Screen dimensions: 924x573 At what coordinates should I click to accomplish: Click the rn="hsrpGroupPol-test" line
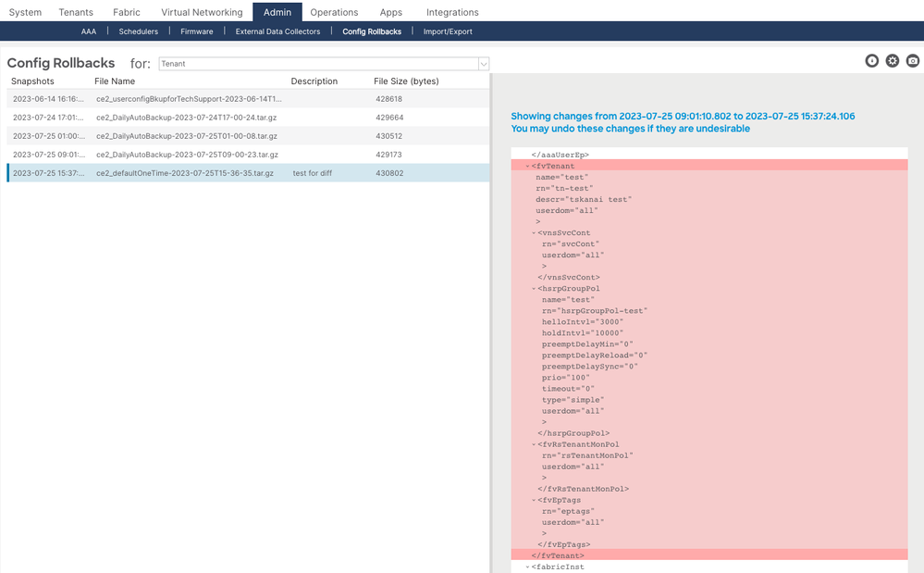point(595,311)
